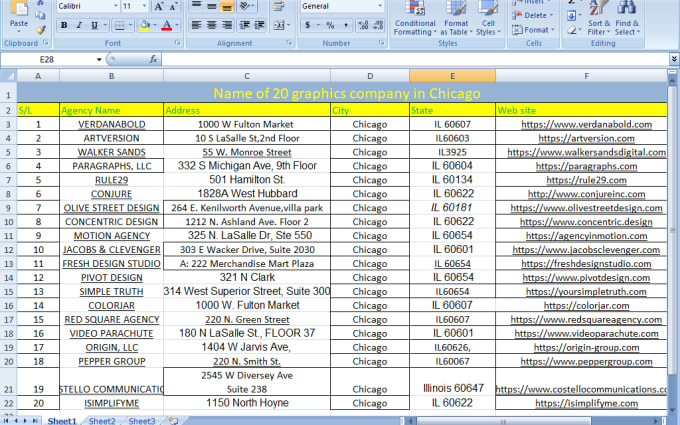Image resolution: width=680 pixels, height=425 pixels.
Task: Open the https://artversion.com link
Action: [586, 138]
